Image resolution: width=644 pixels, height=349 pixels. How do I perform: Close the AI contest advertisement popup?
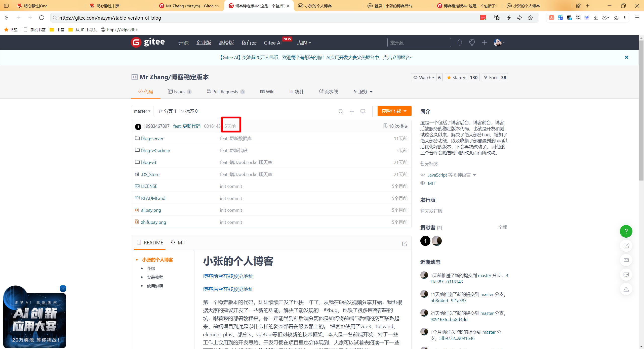[63, 288]
